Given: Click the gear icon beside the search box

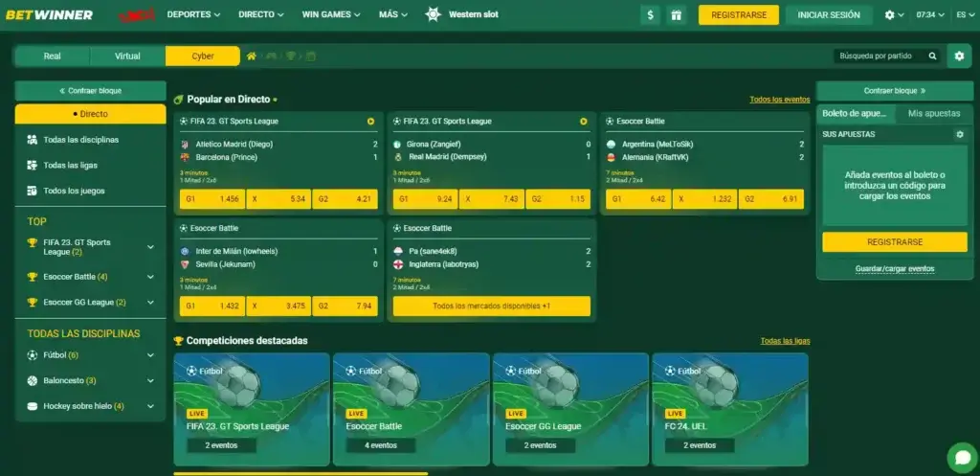Looking at the screenshot, I should point(959,57).
